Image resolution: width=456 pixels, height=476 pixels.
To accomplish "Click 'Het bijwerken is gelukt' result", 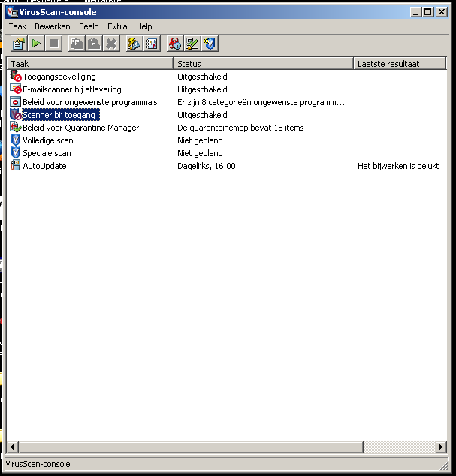I will [x=398, y=166].
